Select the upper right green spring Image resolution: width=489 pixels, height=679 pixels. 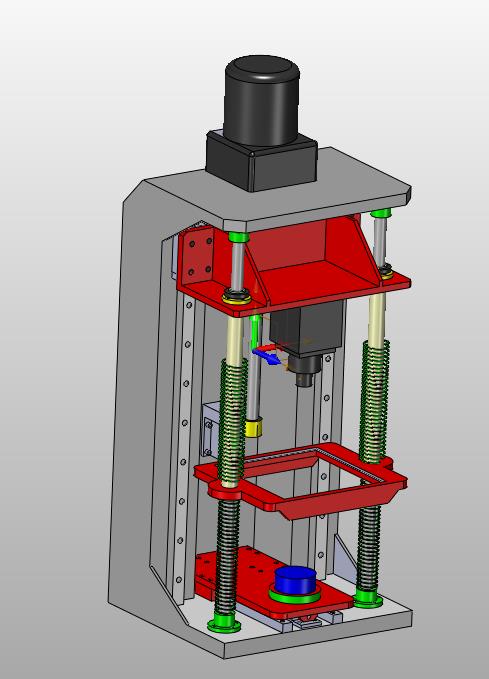point(375,401)
